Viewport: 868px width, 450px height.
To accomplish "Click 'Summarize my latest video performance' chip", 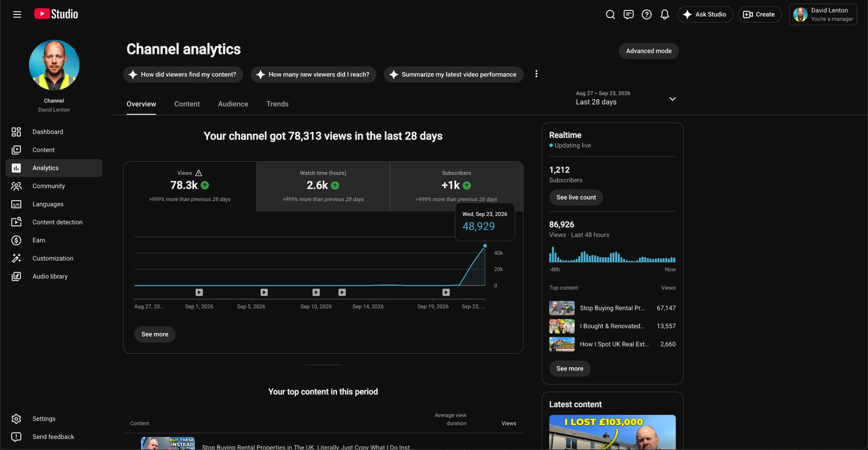I will point(453,75).
